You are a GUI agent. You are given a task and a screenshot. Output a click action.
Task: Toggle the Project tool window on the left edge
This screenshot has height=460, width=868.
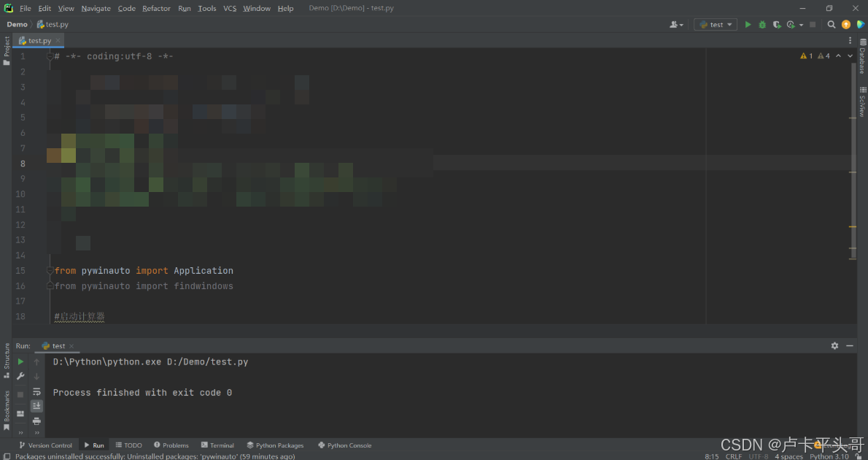tap(7, 51)
